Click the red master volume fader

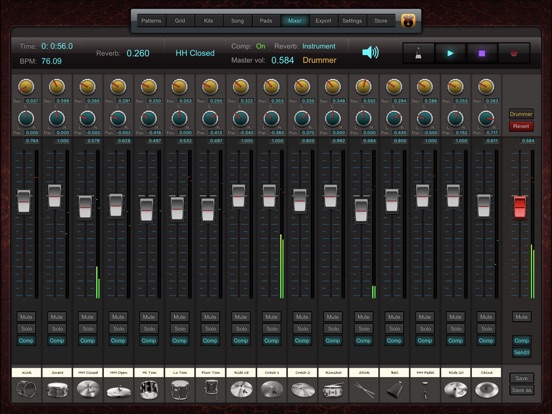pos(520,207)
